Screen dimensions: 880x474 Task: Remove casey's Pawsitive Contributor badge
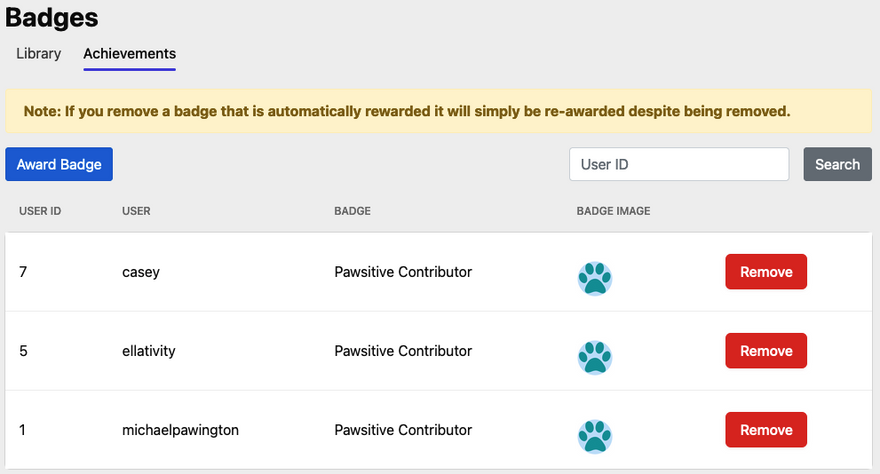pyautogui.click(x=766, y=271)
